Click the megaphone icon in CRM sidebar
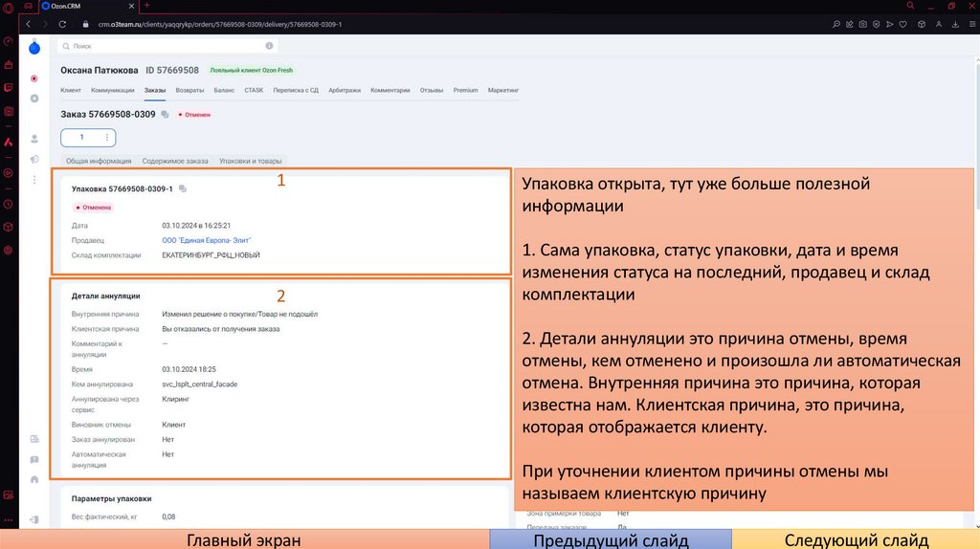 point(34,160)
